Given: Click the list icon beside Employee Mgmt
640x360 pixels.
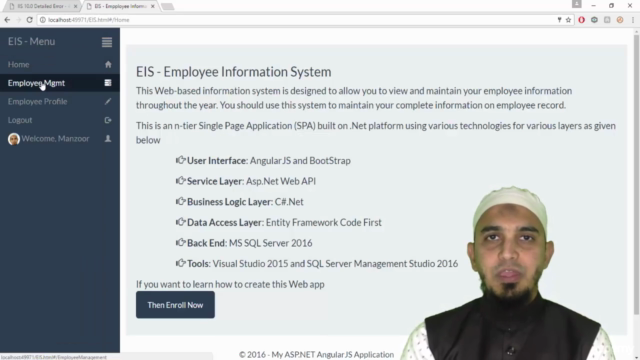Looking at the screenshot, I should coord(108,83).
